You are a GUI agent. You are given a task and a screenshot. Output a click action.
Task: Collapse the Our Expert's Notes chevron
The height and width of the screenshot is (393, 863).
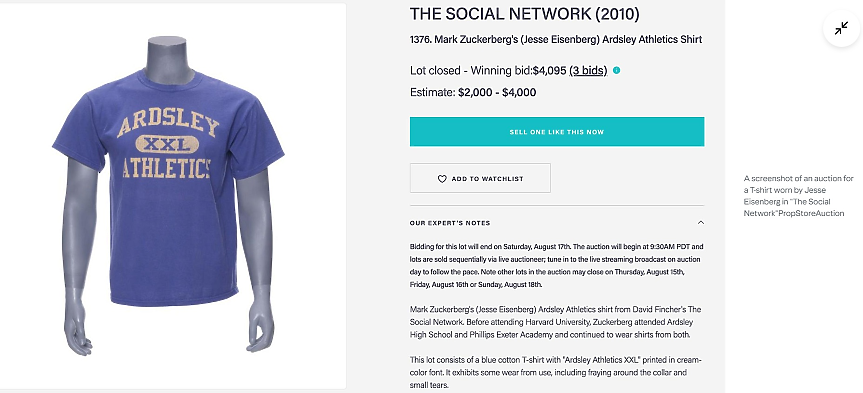[x=701, y=223]
